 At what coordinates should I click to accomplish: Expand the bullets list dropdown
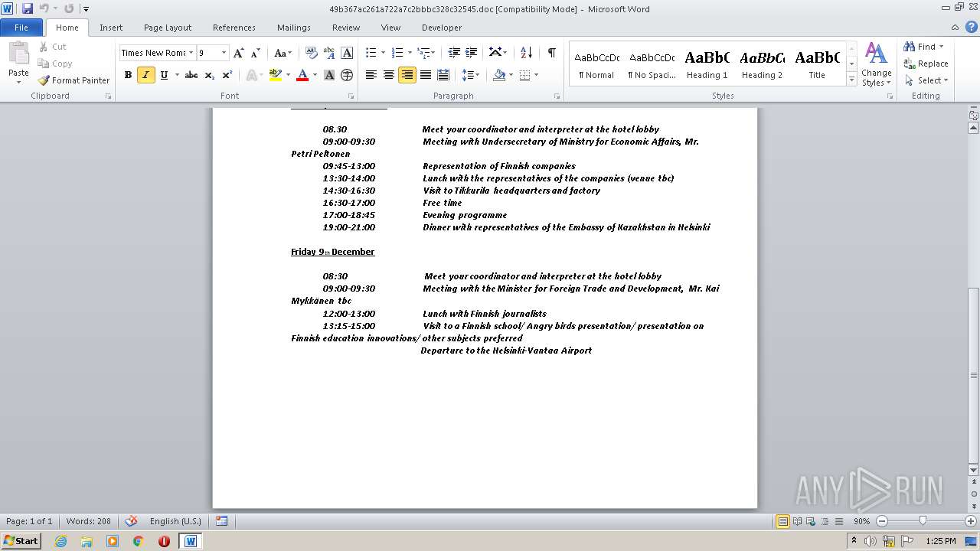(x=384, y=53)
